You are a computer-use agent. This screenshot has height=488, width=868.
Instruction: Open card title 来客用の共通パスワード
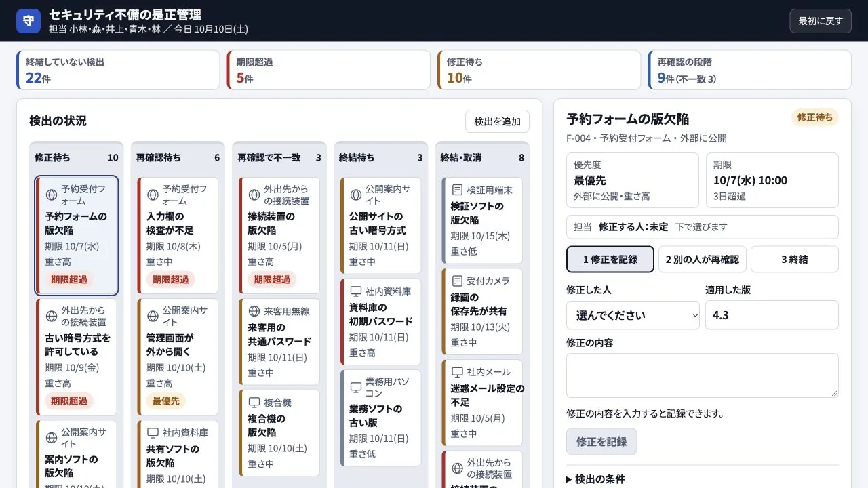279,334
